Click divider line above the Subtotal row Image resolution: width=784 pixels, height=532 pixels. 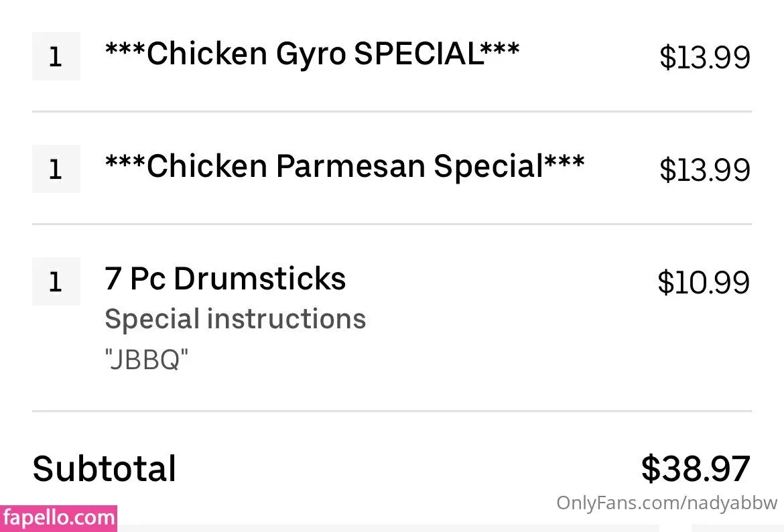(x=391, y=411)
